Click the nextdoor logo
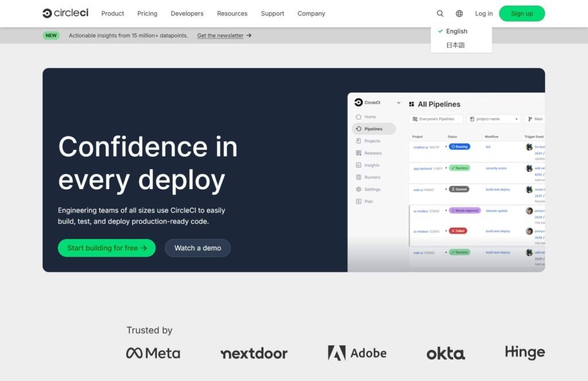 pos(254,353)
